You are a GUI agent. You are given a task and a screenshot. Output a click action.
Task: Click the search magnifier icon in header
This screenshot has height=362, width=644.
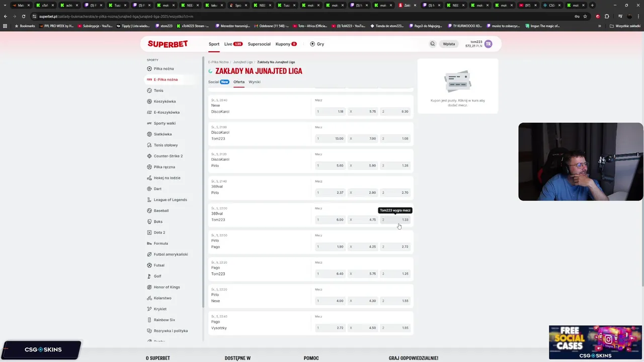tap(432, 44)
